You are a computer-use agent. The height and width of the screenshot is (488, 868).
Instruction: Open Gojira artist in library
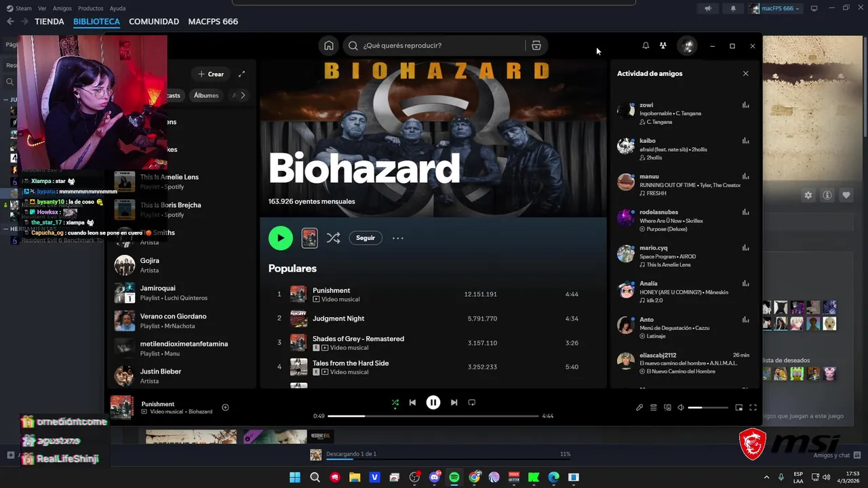tap(183, 265)
